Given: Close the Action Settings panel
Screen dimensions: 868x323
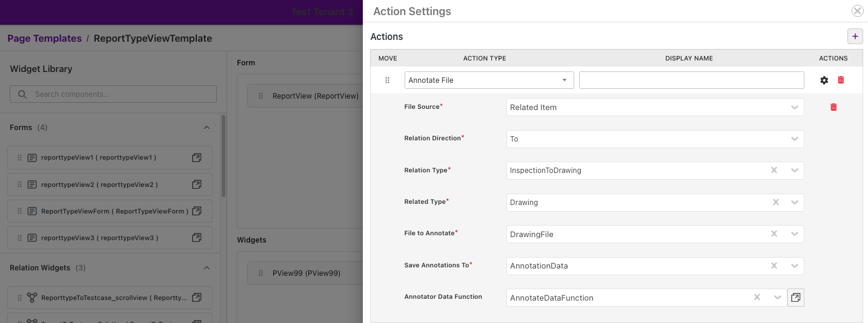Looking at the screenshot, I should tap(857, 11).
